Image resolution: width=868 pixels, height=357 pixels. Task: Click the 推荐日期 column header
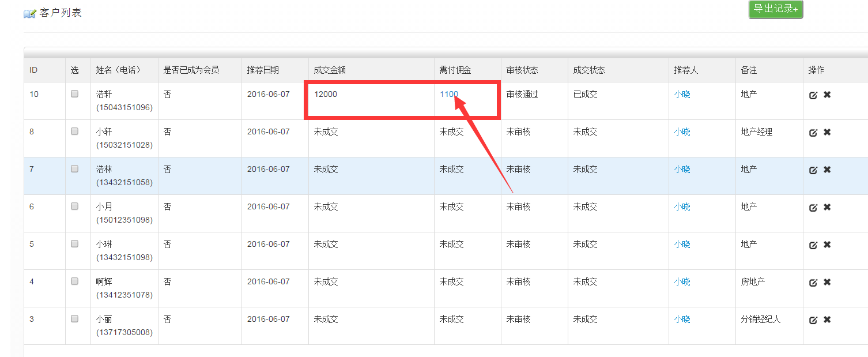coord(263,70)
